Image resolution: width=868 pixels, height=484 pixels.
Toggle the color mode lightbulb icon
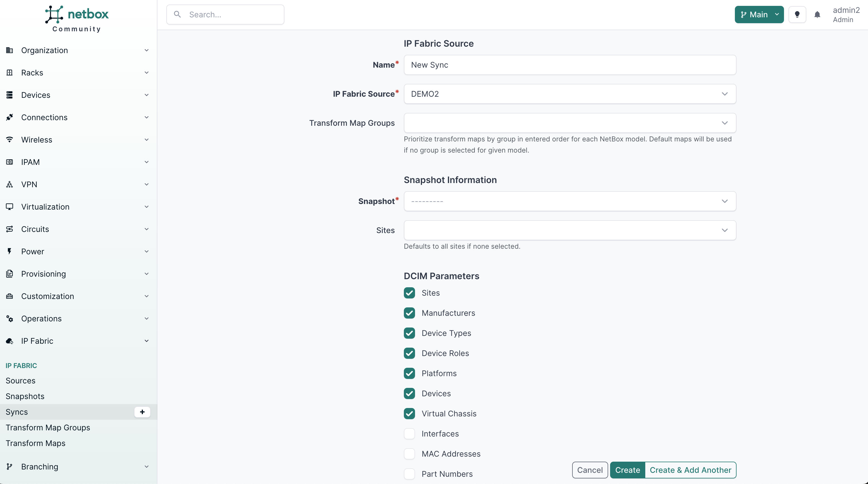click(797, 15)
